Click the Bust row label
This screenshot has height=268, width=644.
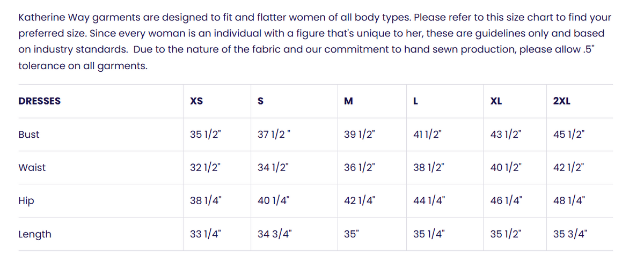pyautogui.click(x=29, y=135)
